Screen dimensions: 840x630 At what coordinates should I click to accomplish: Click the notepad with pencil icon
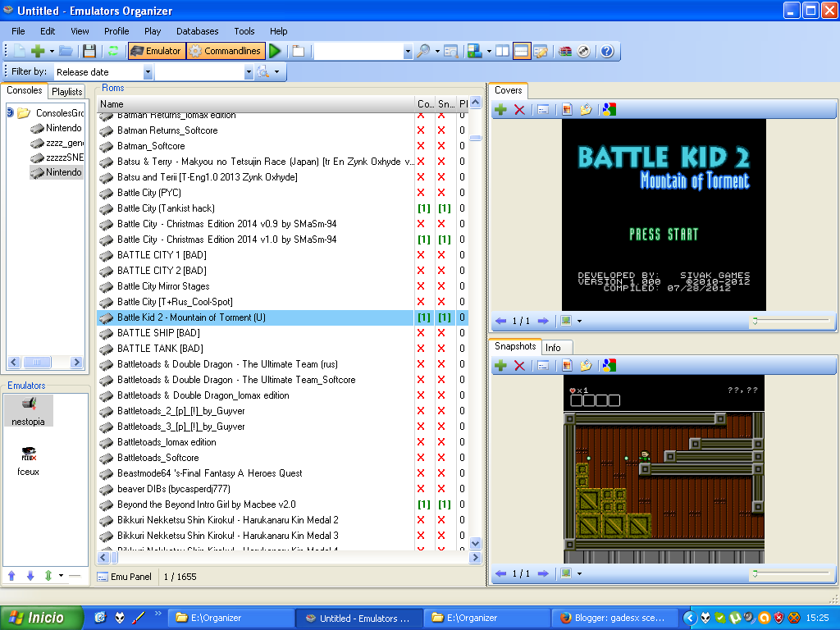pos(541,52)
